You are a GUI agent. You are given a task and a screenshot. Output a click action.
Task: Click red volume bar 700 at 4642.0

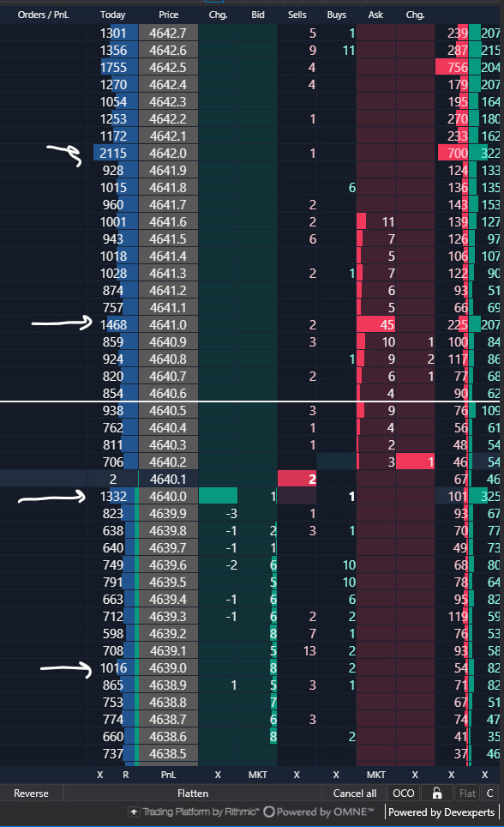pos(453,153)
